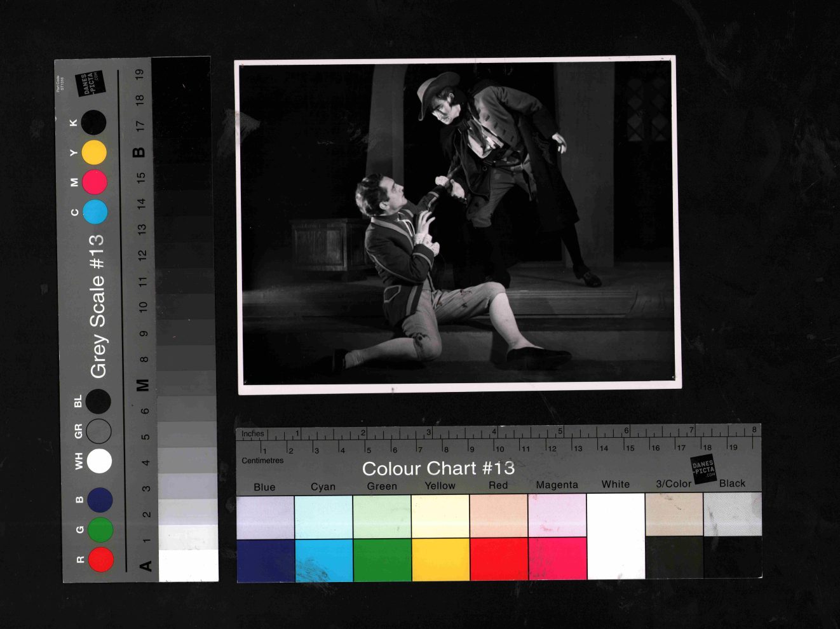This screenshot has width=840, height=629.
Task: Click the dark blue swatch under Blue
Action: (x=265, y=560)
